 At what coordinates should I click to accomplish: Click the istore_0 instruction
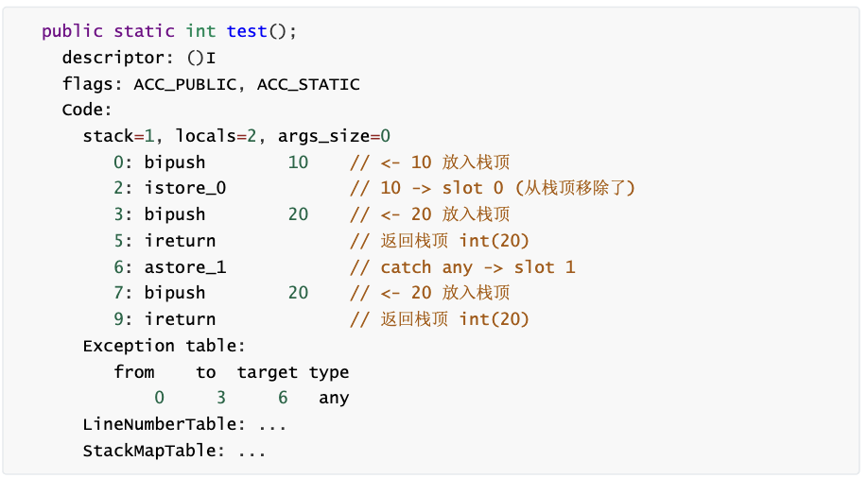point(185,188)
